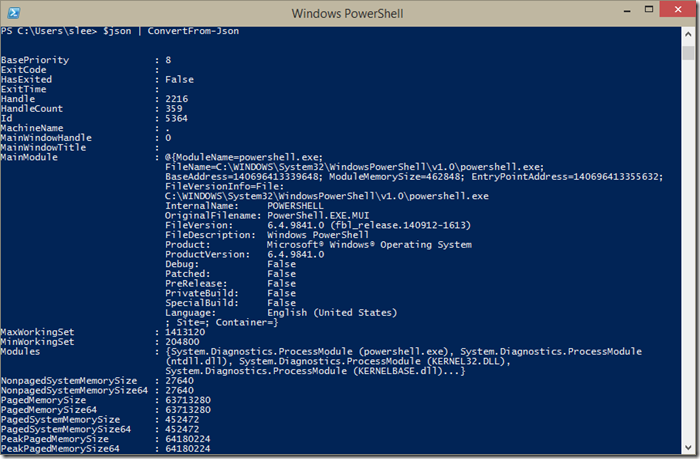Click the PagedMemorySize value 63713280
This screenshot has width=700, height=459.
coord(189,399)
